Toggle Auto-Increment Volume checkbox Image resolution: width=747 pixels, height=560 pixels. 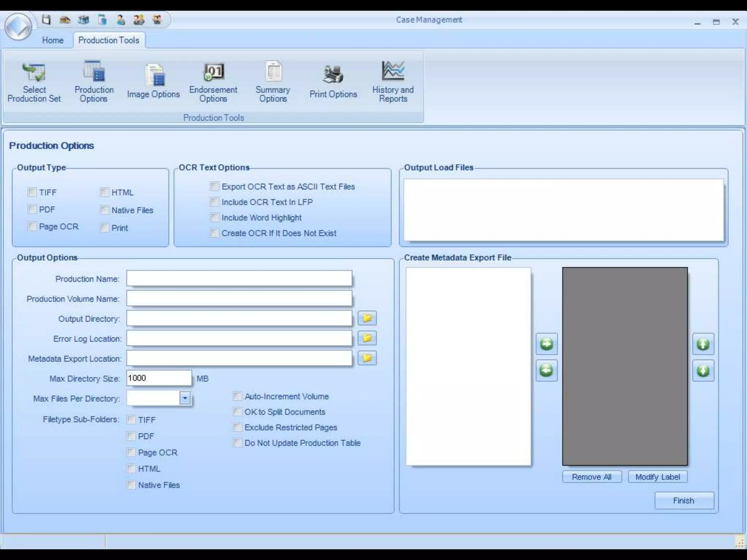tap(237, 396)
